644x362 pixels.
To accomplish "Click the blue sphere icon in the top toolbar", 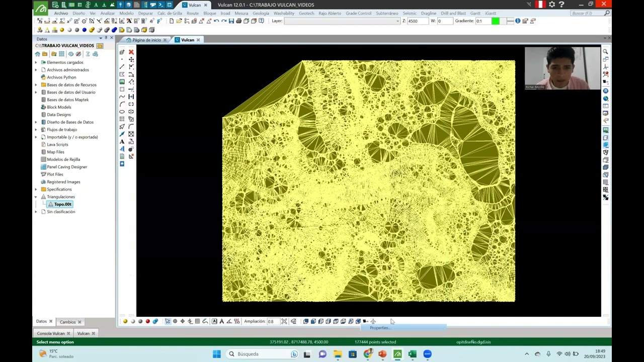I will tap(85, 30).
